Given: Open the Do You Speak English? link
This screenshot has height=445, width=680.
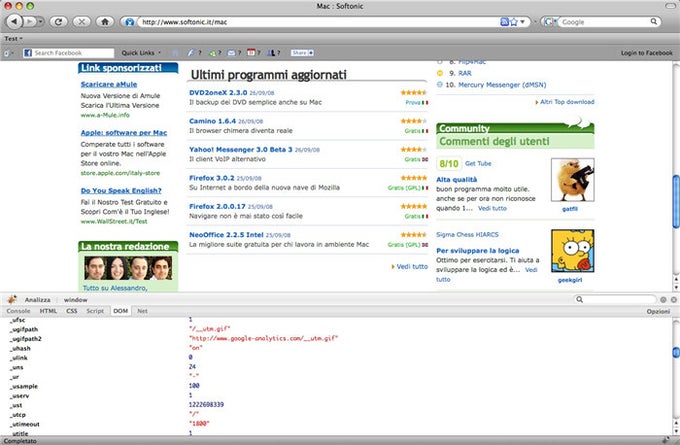Looking at the screenshot, I should pos(121,190).
